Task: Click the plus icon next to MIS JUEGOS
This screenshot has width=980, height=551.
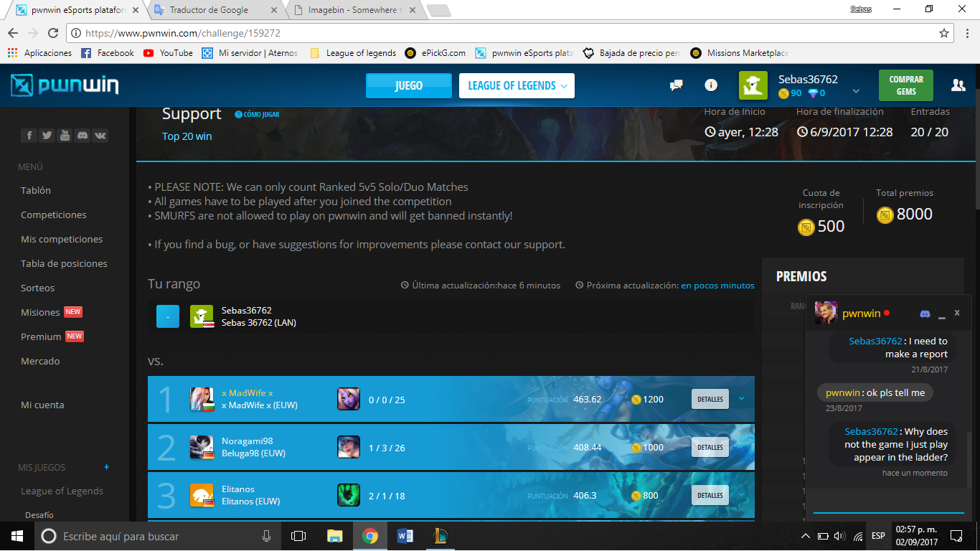Action: point(107,467)
